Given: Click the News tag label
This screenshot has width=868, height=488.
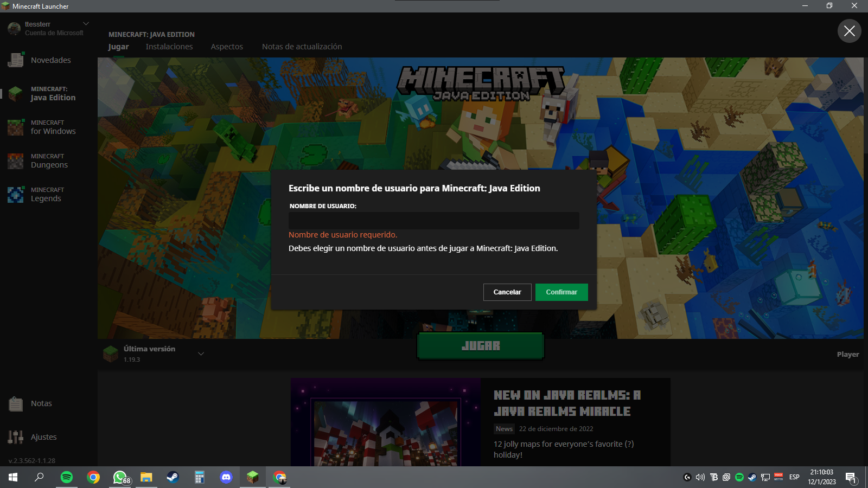Looking at the screenshot, I should [x=504, y=429].
